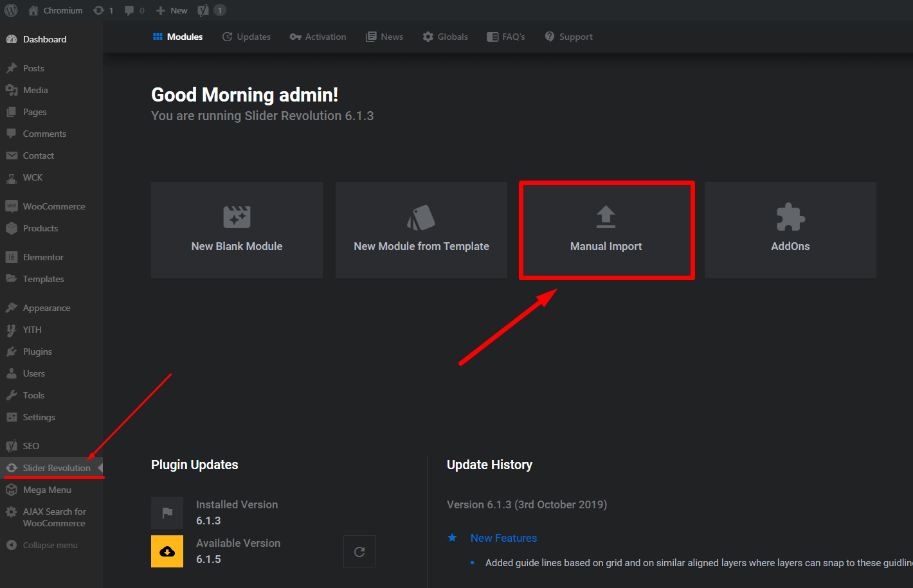
Task: Click the refresh check-for-updates button
Action: [x=359, y=551]
